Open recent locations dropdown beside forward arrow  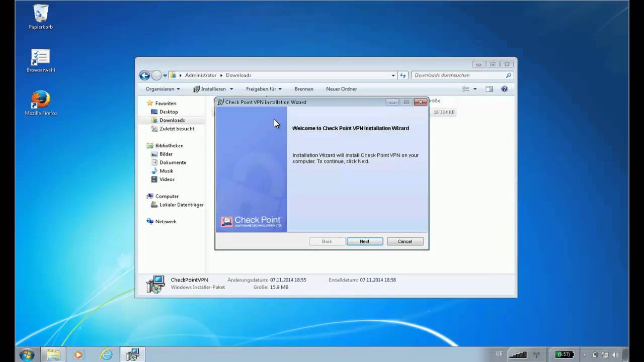pyautogui.click(x=165, y=75)
